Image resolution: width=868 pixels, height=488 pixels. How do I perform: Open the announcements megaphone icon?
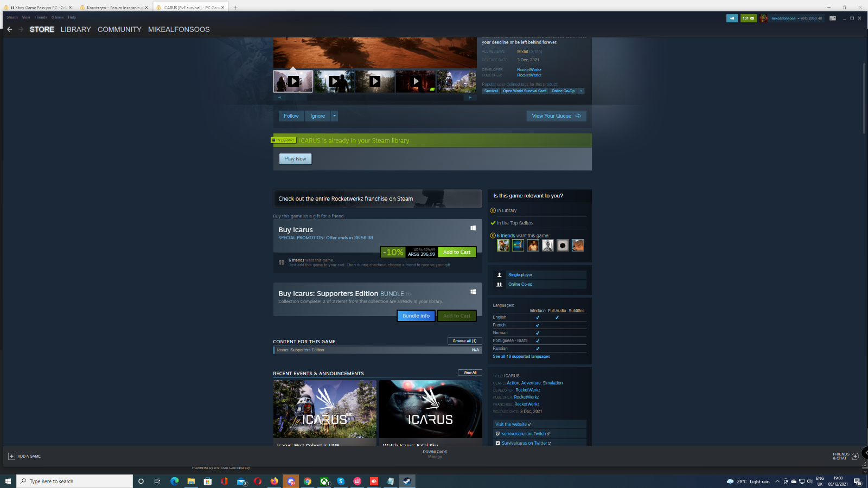click(x=732, y=18)
